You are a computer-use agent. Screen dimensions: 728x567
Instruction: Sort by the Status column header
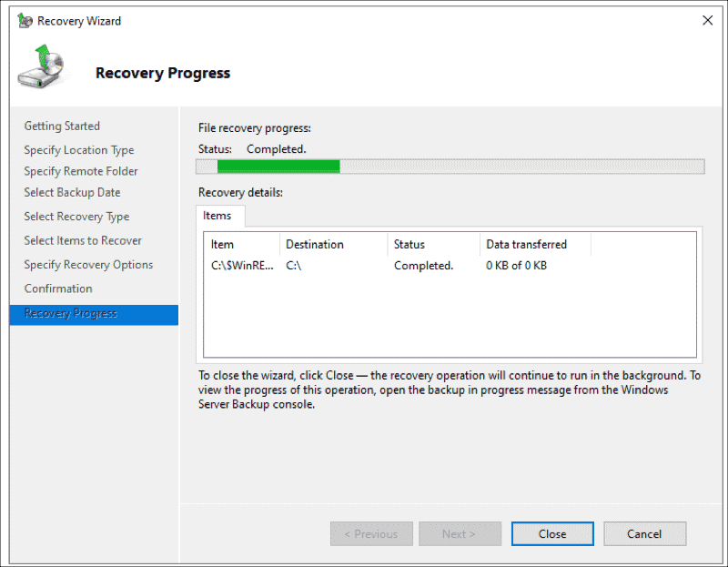[410, 244]
